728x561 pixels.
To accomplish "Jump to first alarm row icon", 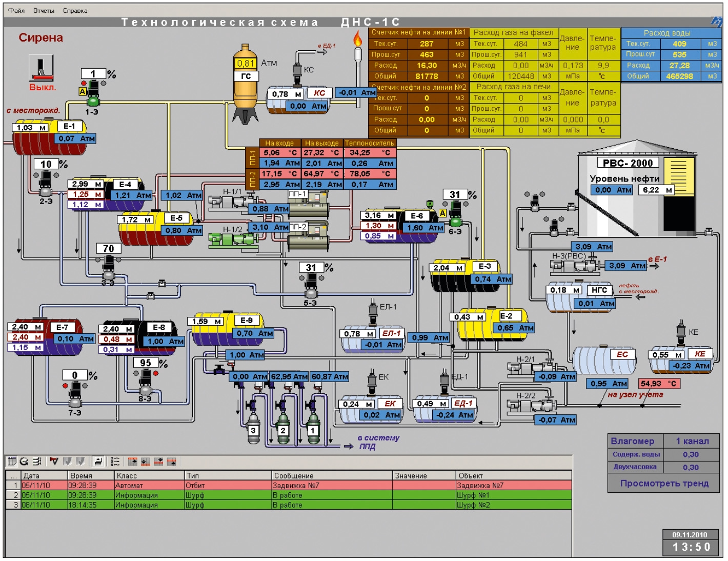I will 133,462.
